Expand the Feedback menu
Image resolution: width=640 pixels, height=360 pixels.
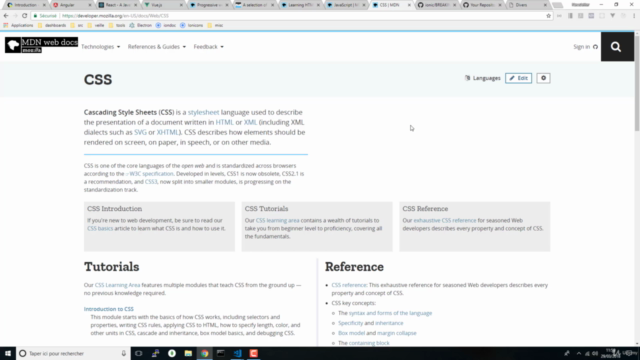209,47
